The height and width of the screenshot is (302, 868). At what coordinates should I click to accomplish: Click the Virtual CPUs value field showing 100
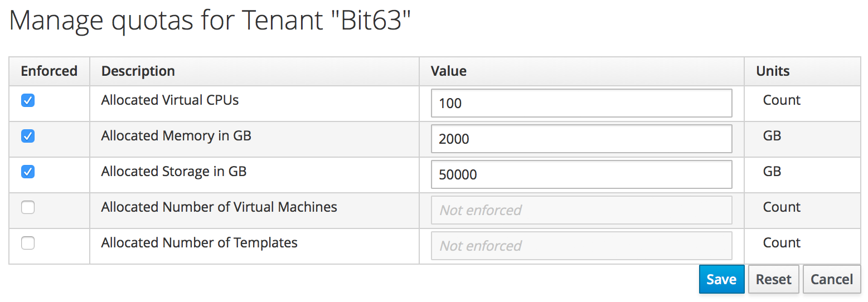581,103
